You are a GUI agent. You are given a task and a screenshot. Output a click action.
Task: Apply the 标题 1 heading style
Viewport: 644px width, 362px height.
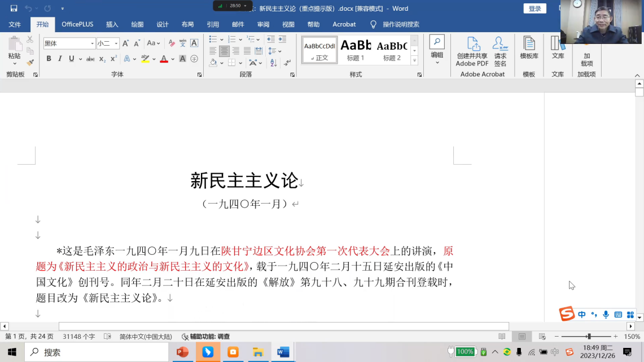(356, 50)
